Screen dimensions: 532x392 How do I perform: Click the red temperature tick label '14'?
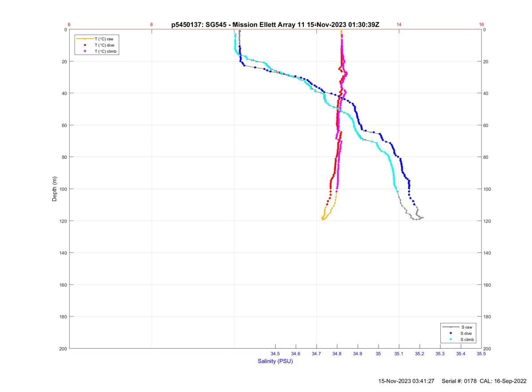click(x=399, y=25)
